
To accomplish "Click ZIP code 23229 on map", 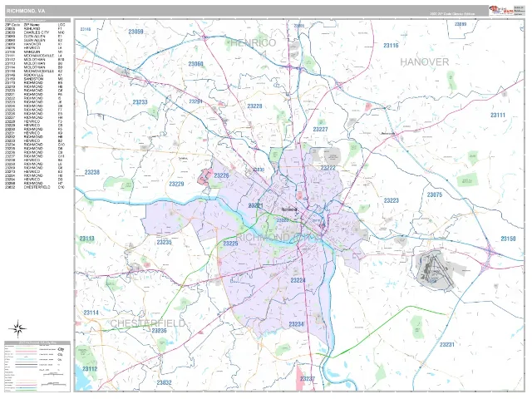I will 176,184.
